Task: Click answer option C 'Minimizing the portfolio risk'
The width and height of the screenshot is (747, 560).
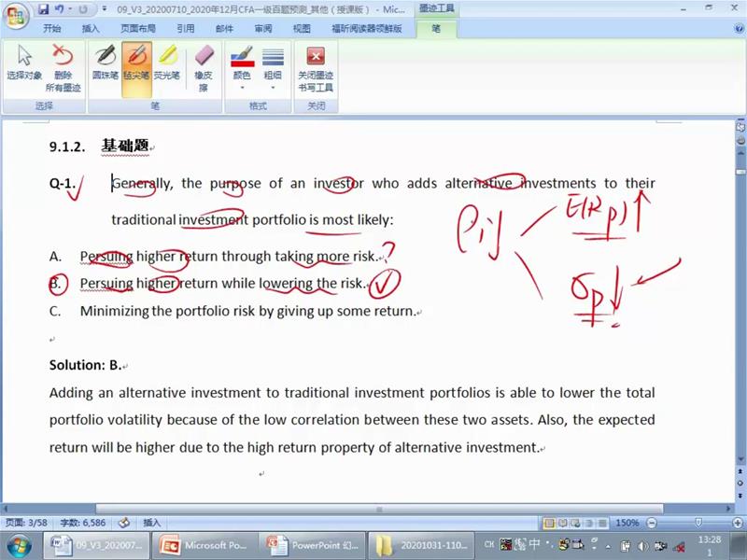Action: (247, 311)
